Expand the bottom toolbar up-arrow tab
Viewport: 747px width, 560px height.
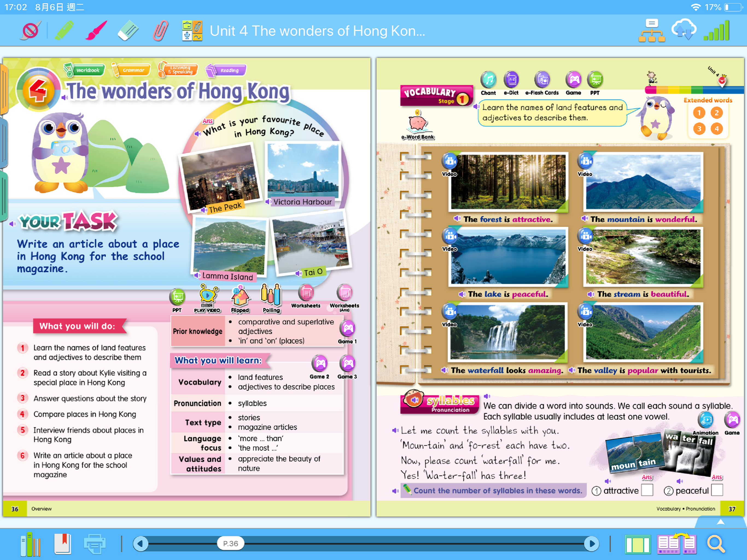pyautogui.click(x=720, y=522)
